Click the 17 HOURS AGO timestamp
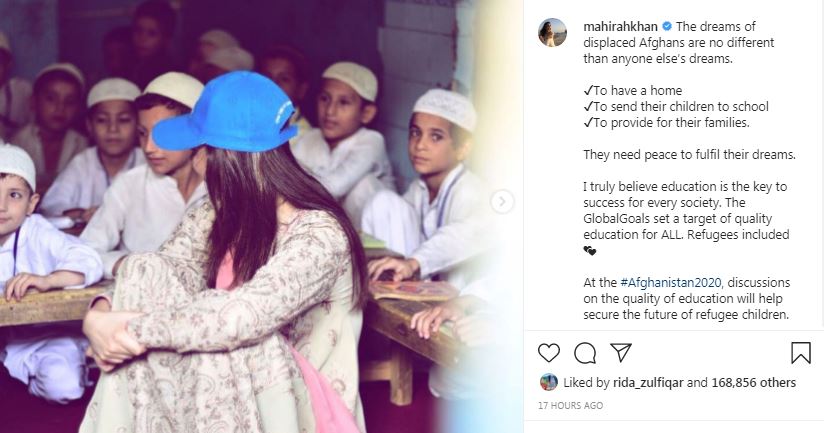This screenshot has height=433, width=824. coord(570,406)
